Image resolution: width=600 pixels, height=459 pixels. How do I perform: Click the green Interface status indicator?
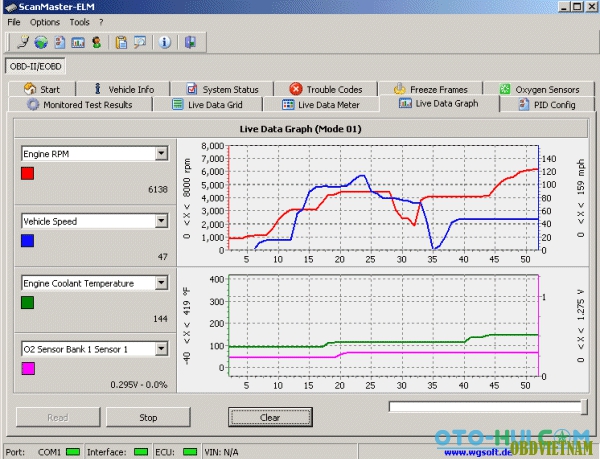(141, 452)
